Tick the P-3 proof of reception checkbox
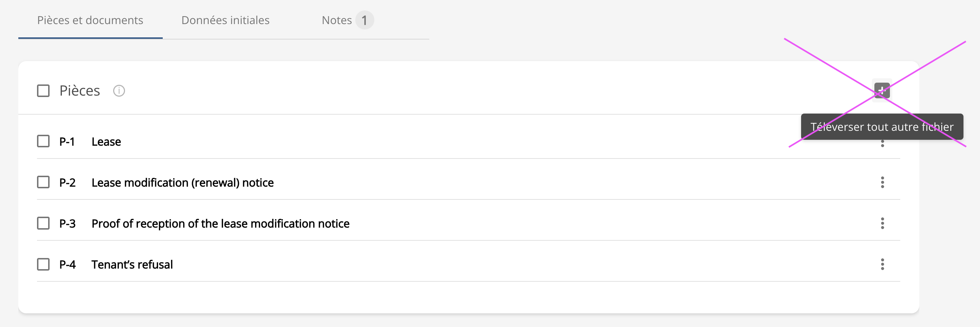 click(43, 224)
